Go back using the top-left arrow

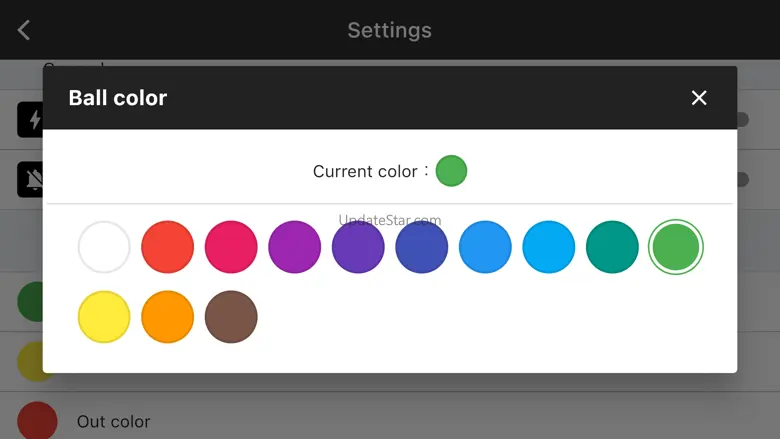24,30
